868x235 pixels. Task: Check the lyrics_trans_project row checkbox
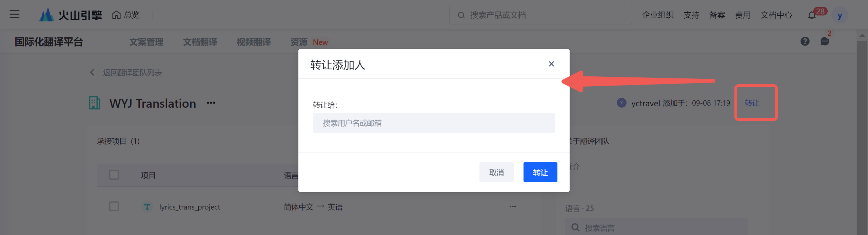(114, 206)
